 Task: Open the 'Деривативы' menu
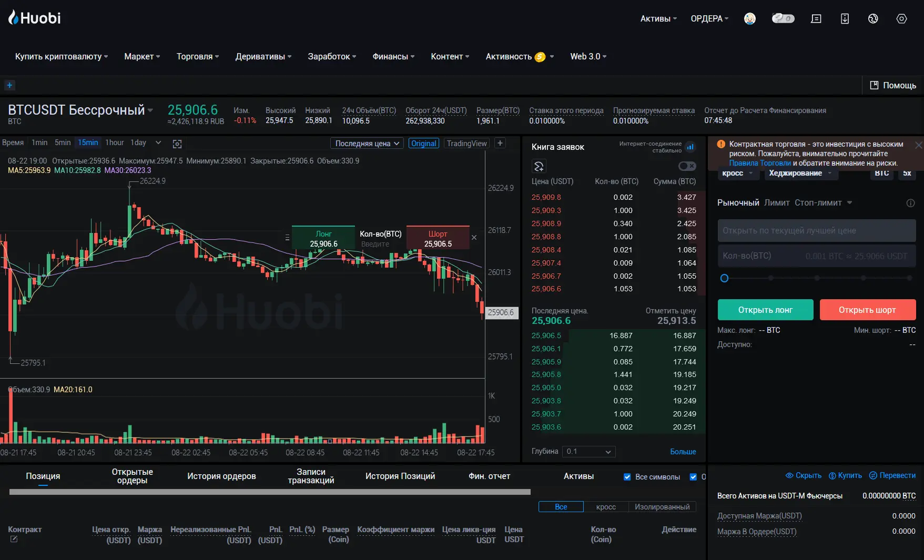click(x=263, y=57)
